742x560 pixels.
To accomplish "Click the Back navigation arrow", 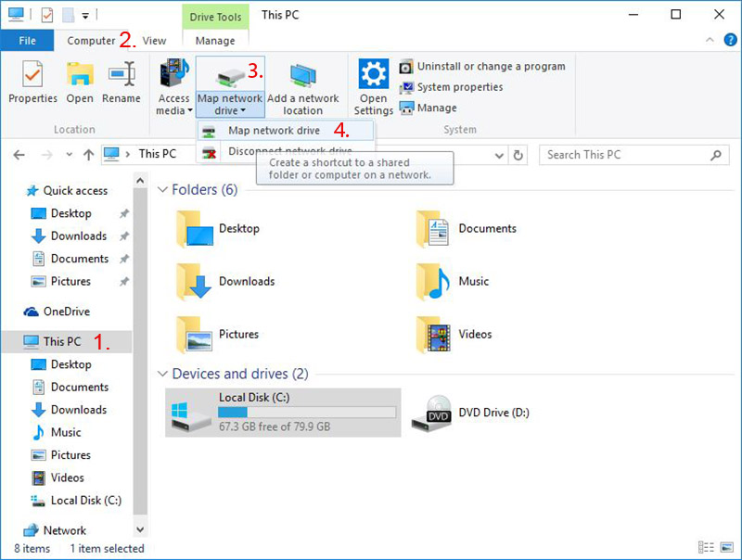I will [x=19, y=155].
